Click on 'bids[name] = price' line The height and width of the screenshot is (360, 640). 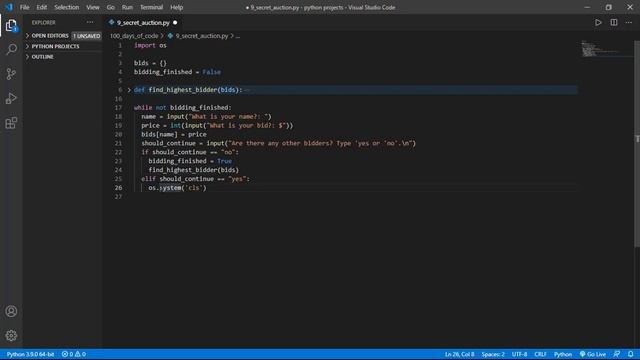[x=173, y=134]
